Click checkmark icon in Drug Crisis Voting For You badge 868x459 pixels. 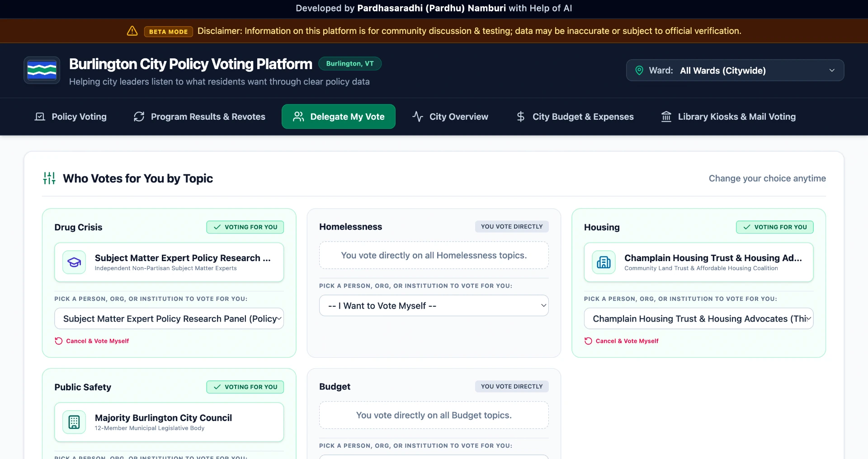pos(217,227)
